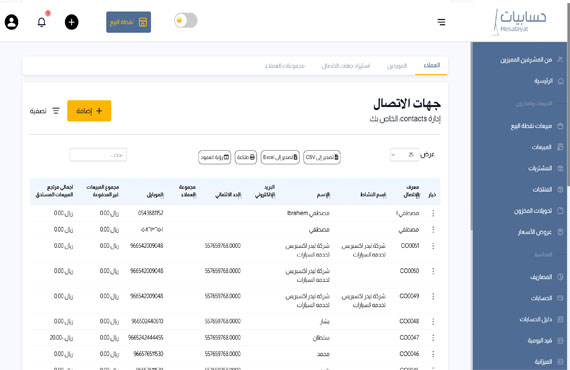
Task: Open the عرض 25 entries dropdown
Action: coord(404,155)
